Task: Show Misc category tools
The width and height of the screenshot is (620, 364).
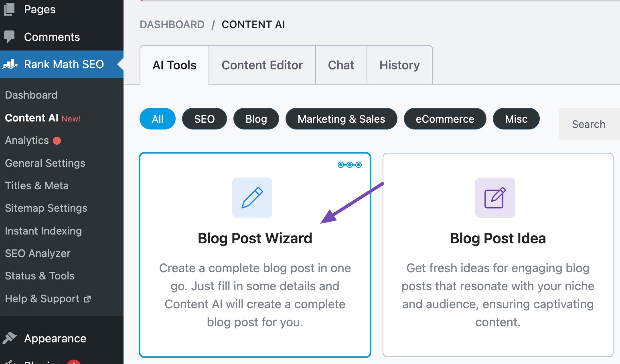Action: [x=516, y=119]
